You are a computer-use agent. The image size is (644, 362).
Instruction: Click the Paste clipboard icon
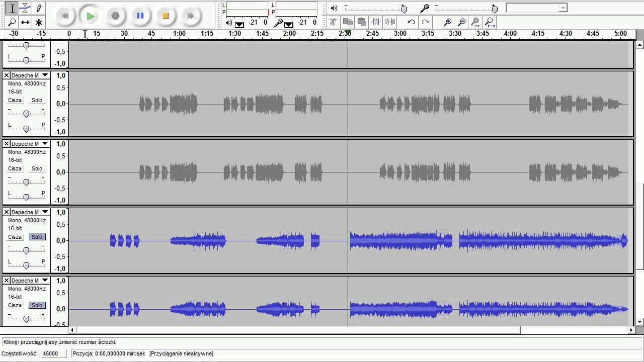point(361,22)
